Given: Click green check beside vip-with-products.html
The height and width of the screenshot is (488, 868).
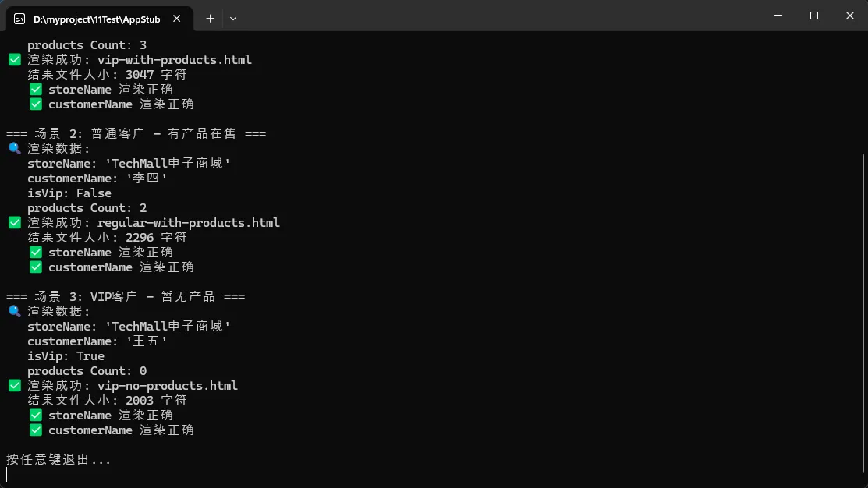Looking at the screenshot, I should (14, 60).
